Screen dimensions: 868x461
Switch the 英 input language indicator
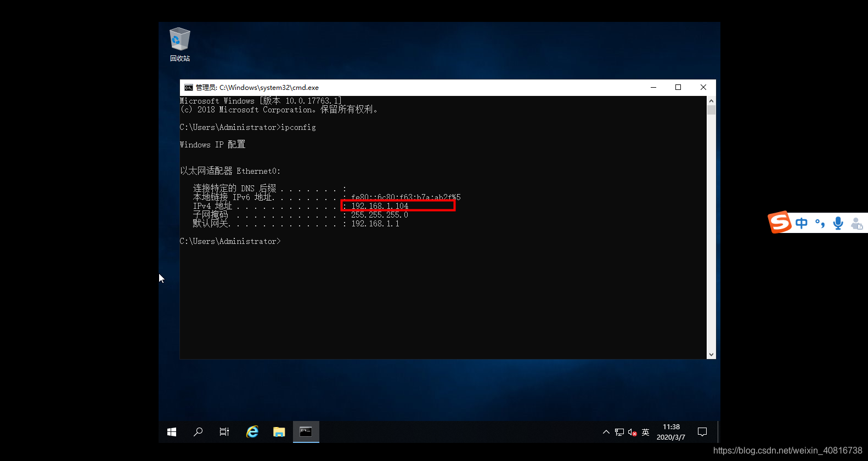click(645, 432)
